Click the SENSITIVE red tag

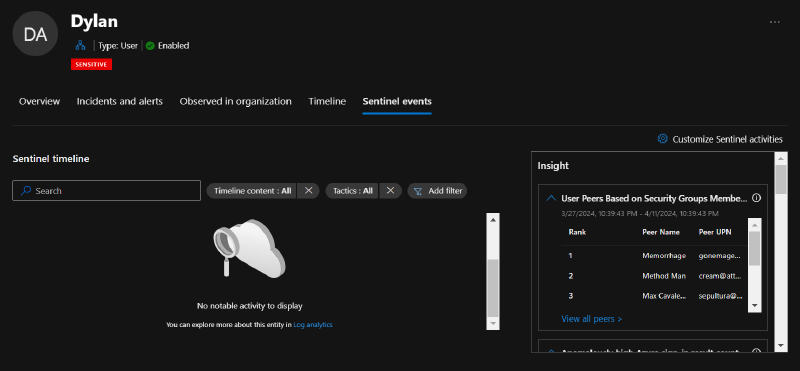tap(91, 64)
